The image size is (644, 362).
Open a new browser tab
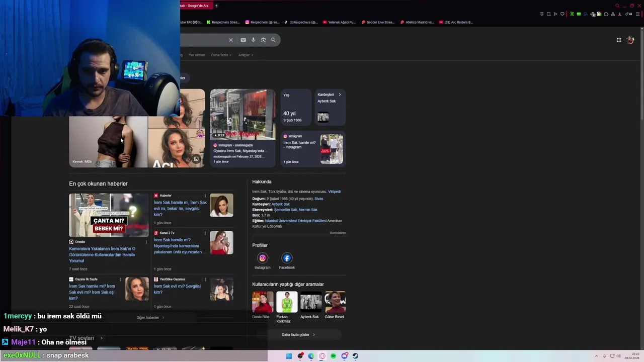(x=216, y=6)
